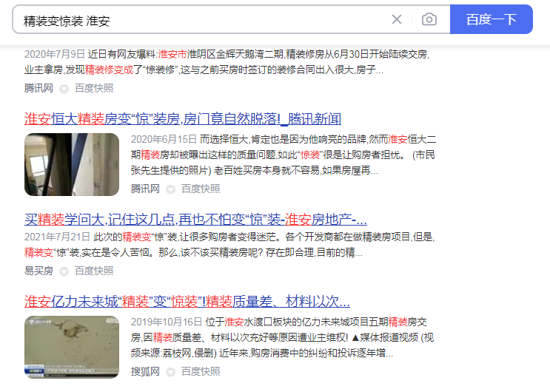550x392 pixels.
Task: Open 百度快照 for the 恒大 result
Action: coord(201,189)
